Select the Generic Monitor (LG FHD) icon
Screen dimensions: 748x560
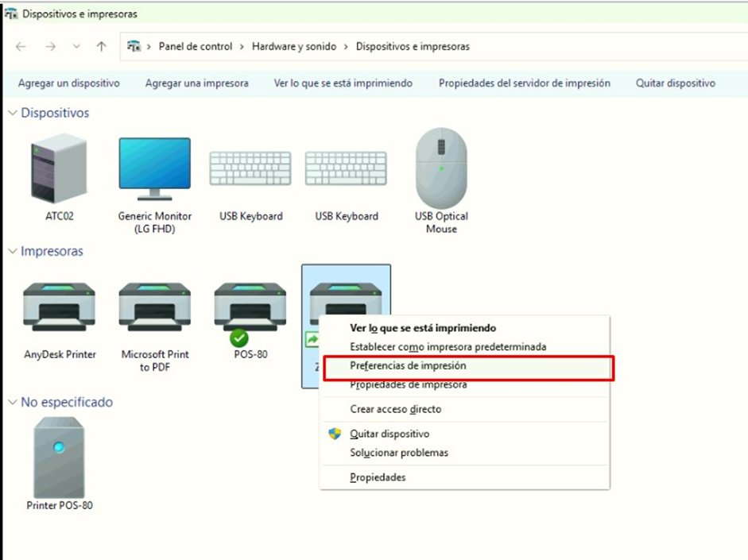[155, 168]
